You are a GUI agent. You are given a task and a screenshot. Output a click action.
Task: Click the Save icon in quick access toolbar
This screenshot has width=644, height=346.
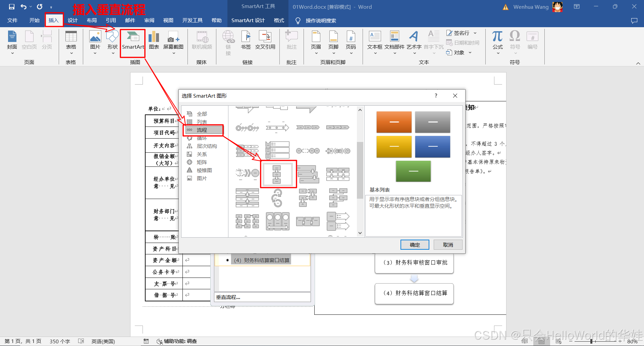pos(12,7)
